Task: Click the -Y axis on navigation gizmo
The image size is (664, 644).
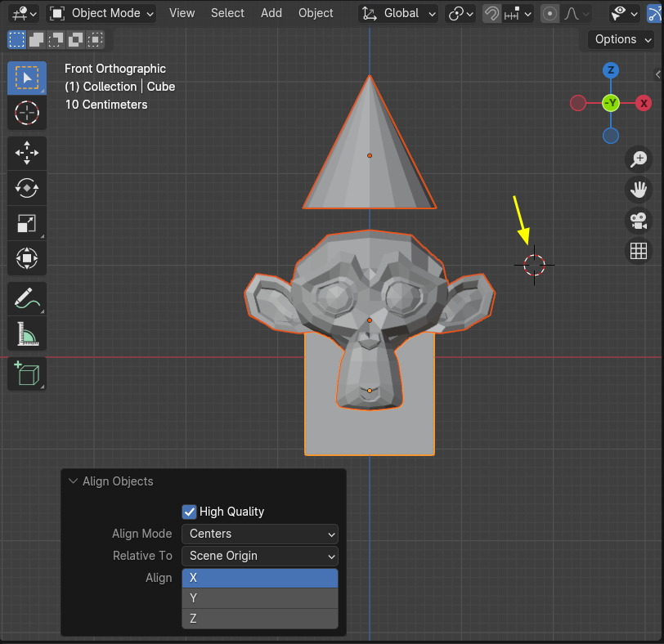Action: click(611, 103)
